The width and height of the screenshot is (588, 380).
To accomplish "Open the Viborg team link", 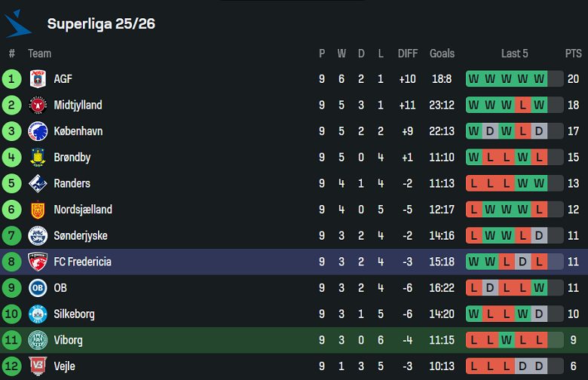I will coord(68,340).
